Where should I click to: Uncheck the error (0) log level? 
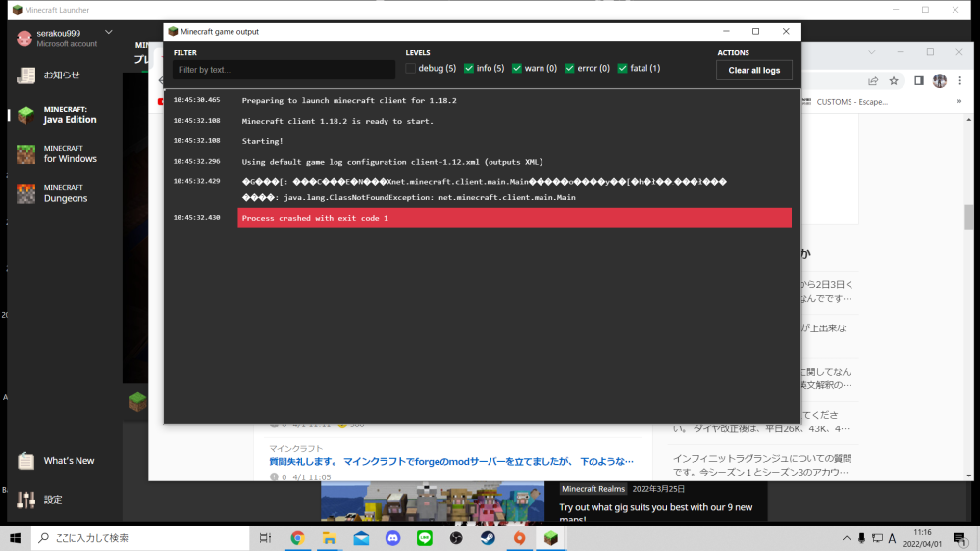point(569,68)
